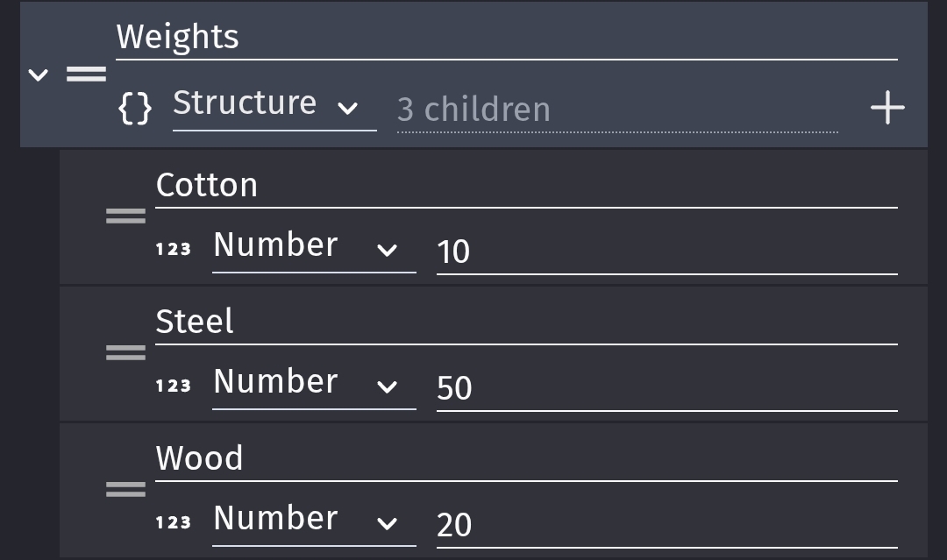Open the Number type dropdown for Wood
The image size is (947, 560).
[x=314, y=522]
